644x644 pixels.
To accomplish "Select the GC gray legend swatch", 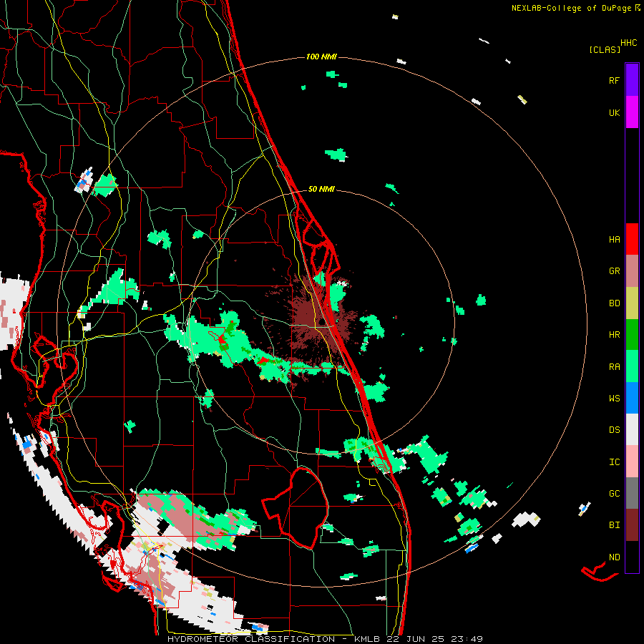I will click(632, 493).
